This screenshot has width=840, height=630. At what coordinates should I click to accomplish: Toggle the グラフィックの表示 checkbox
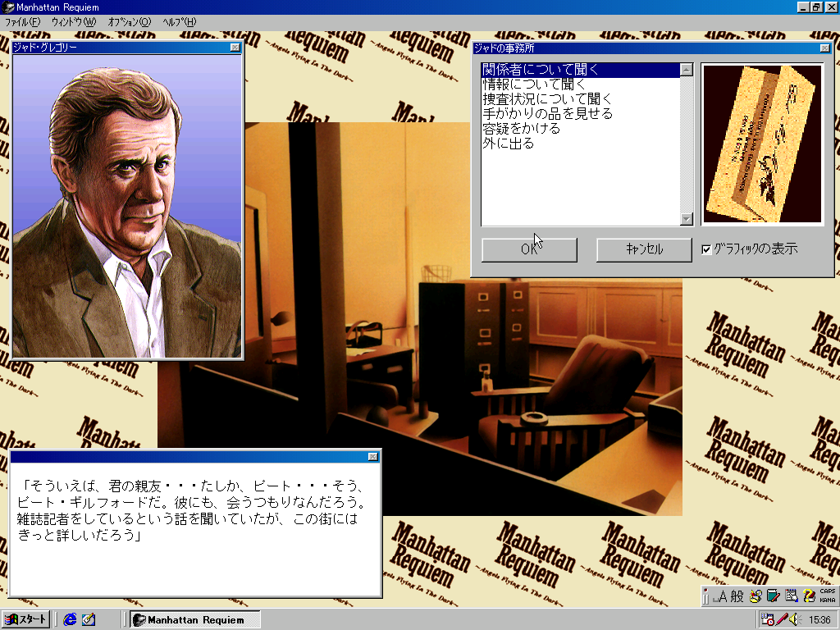[x=707, y=249]
